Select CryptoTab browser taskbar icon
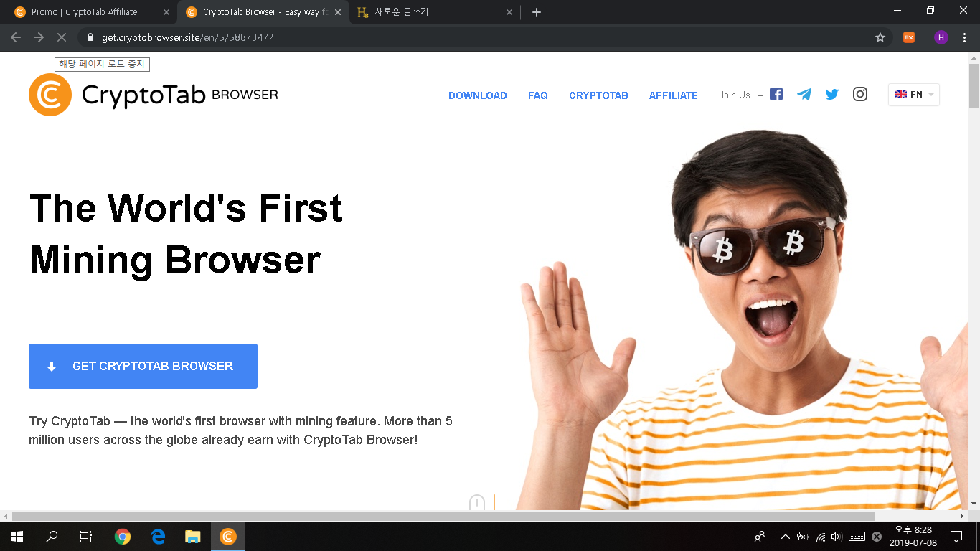Viewport: 980px width, 551px height. tap(228, 537)
